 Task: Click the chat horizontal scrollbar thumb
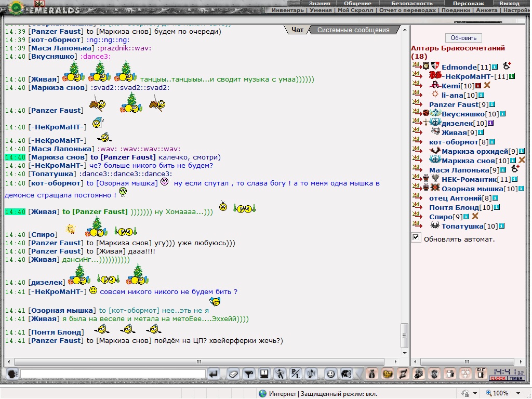[x=199, y=362]
